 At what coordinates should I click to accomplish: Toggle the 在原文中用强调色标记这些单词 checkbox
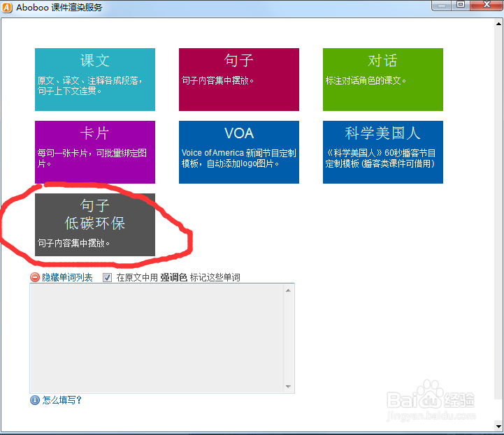(107, 277)
